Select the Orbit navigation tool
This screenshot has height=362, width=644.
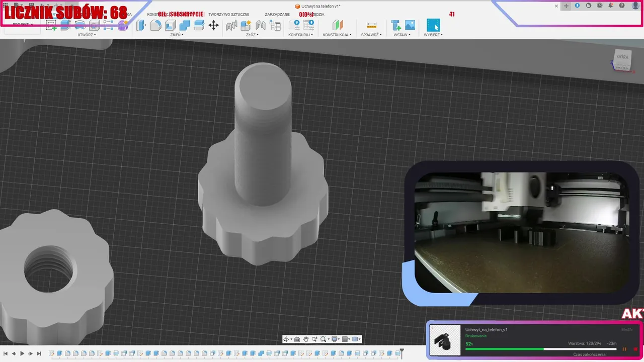[x=286, y=339]
